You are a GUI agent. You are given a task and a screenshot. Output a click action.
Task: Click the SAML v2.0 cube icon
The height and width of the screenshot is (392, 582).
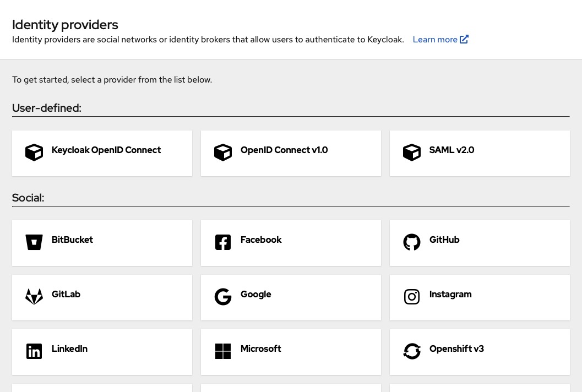412,153
